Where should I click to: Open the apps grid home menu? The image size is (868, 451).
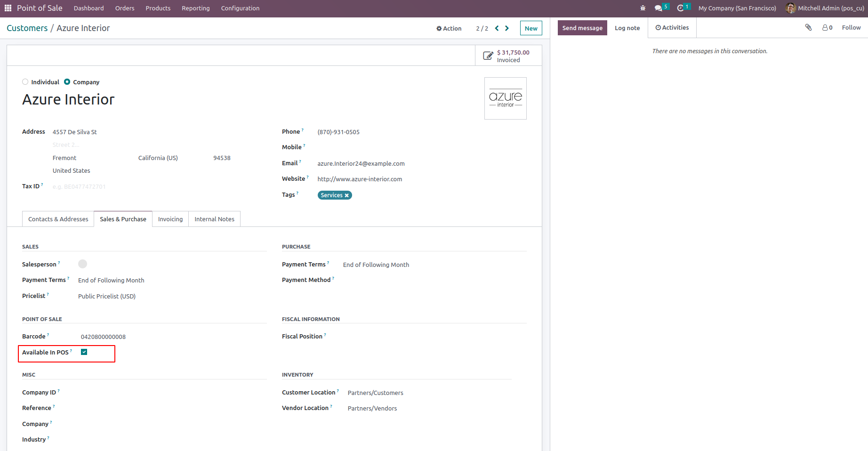(x=8, y=8)
